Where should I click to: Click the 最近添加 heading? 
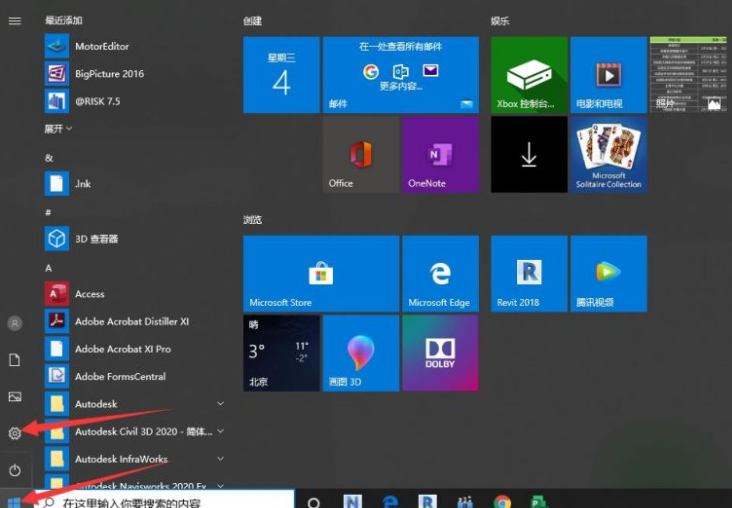point(63,21)
